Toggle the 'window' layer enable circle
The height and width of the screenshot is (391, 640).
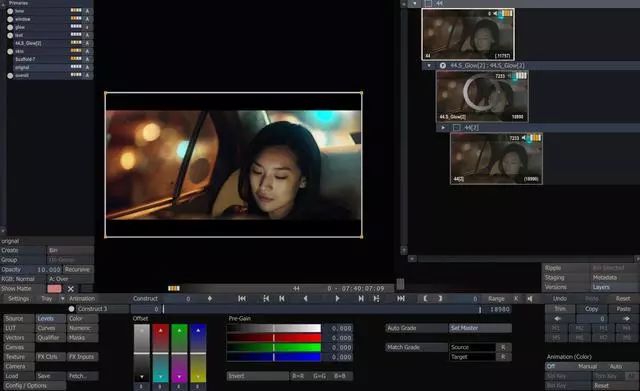coord(10,19)
